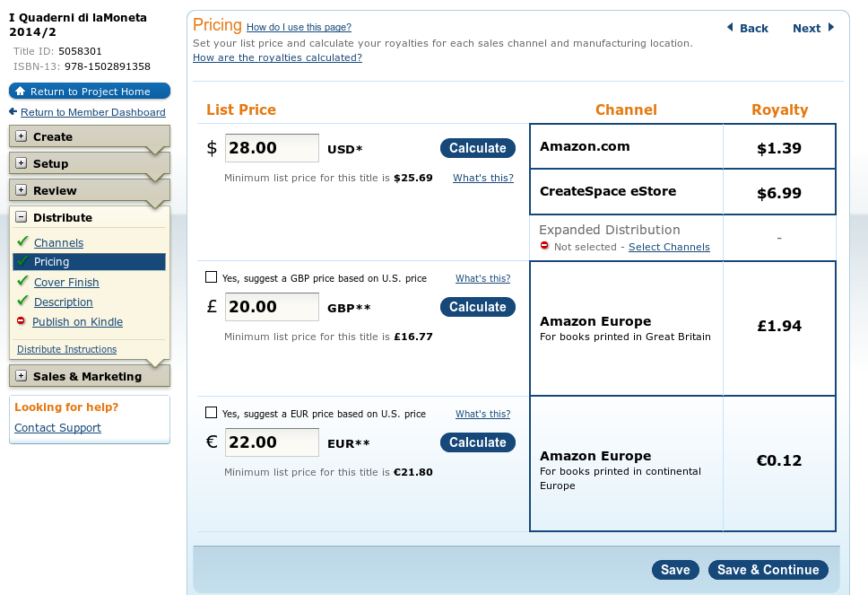Calculate royalty for the USD price
The height and width of the screenshot is (595, 868).
click(478, 148)
